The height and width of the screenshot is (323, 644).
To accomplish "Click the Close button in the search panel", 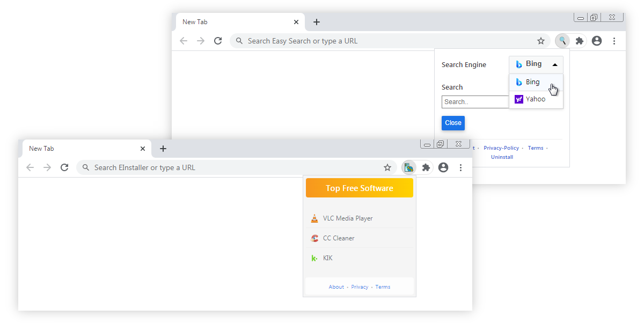I will (452, 123).
